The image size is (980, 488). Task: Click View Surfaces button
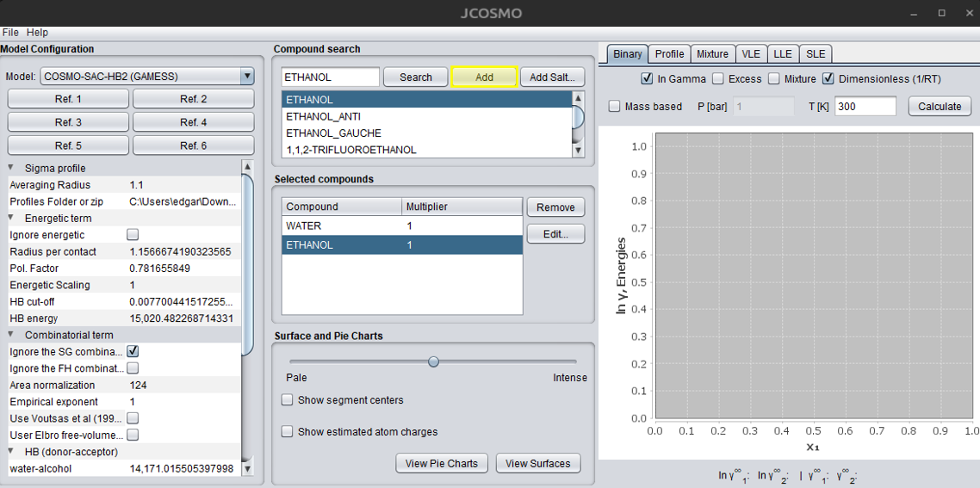(537, 463)
